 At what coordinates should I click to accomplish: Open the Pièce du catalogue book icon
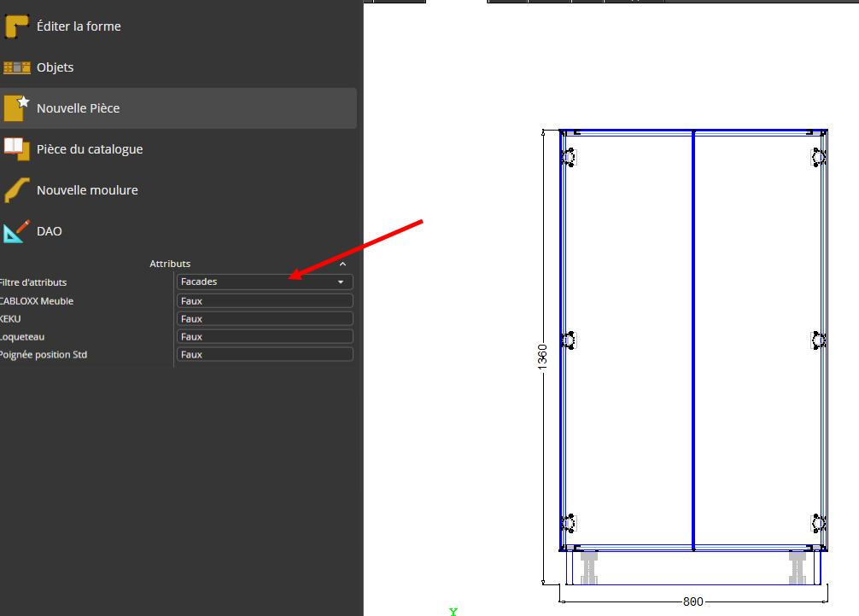[x=17, y=148]
